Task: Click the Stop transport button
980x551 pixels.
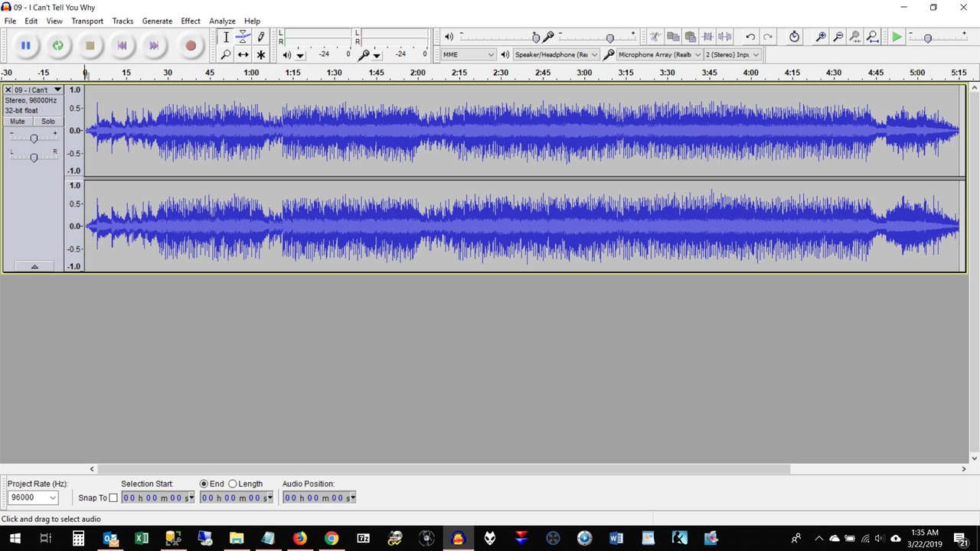Action: (90, 46)
